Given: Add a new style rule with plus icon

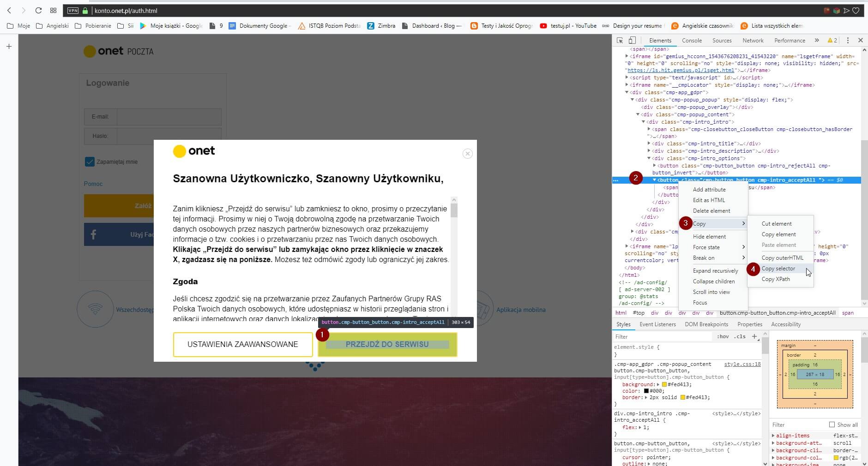Looking at the screenshot, I should coord(754,336).
